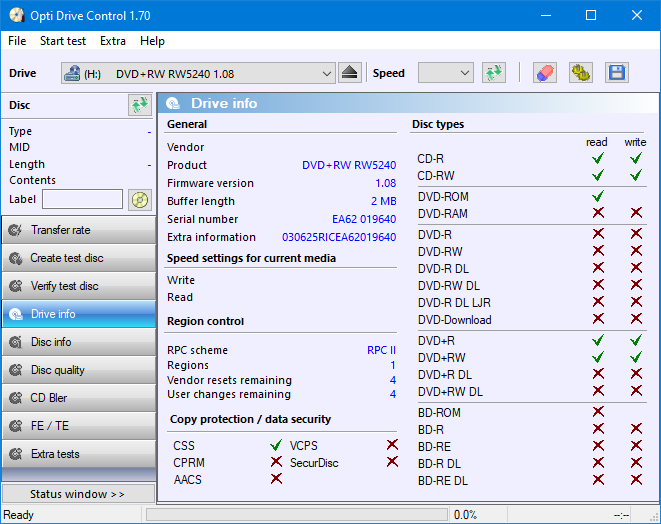Click the Drive info header disc icon
Screen dimensions: 661x524
click(x=173, y=103)
